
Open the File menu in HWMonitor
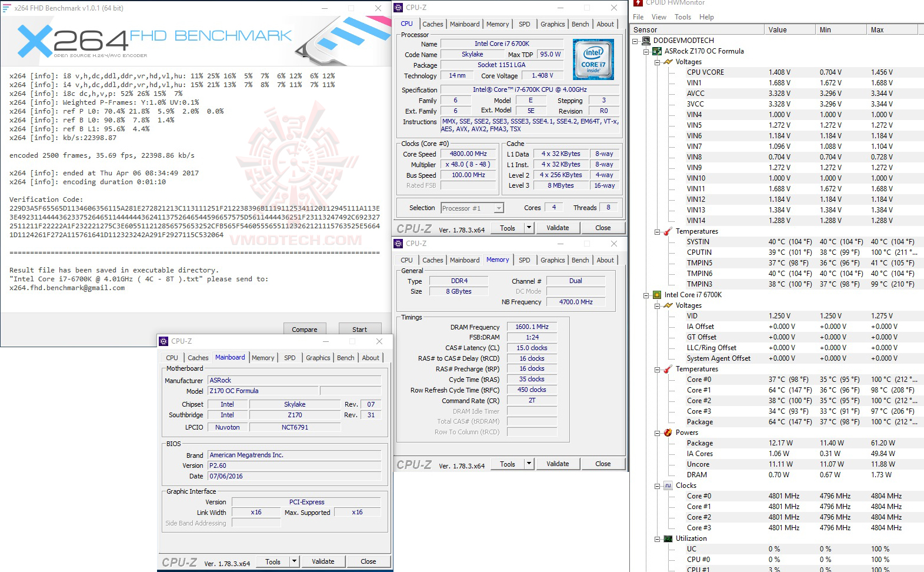pyautogui.click(x=638, y=17)
